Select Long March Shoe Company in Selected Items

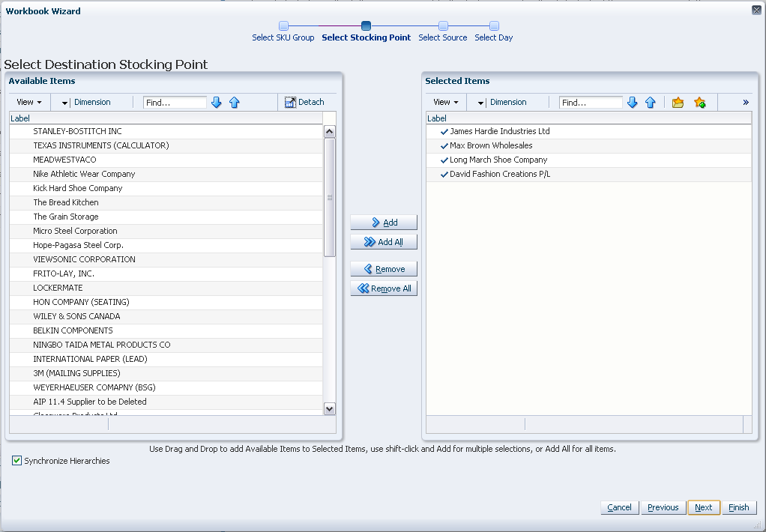tap(588, 160)
